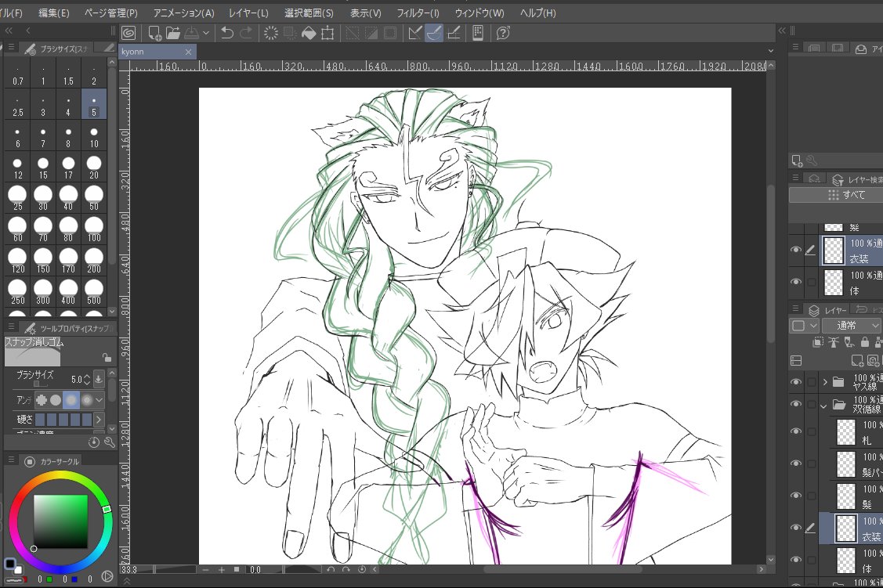The image size is (883, 588).
Task: Select brush size 50 preset
Action: (x=94, y=199)
